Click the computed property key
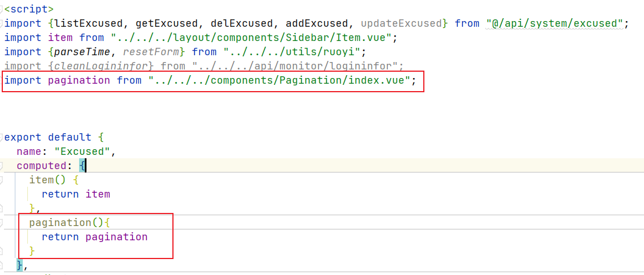 [41, 166]
